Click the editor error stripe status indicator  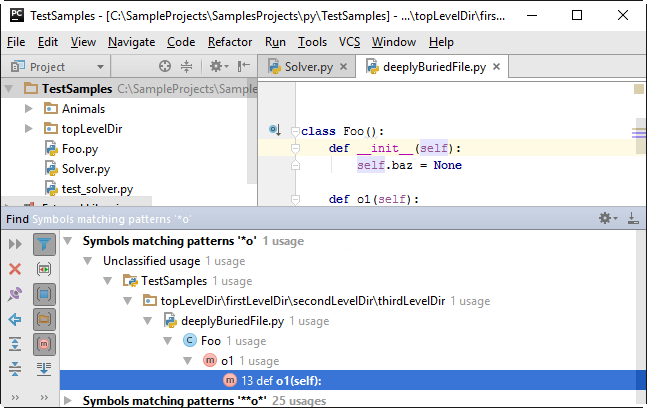coord(639,89)
